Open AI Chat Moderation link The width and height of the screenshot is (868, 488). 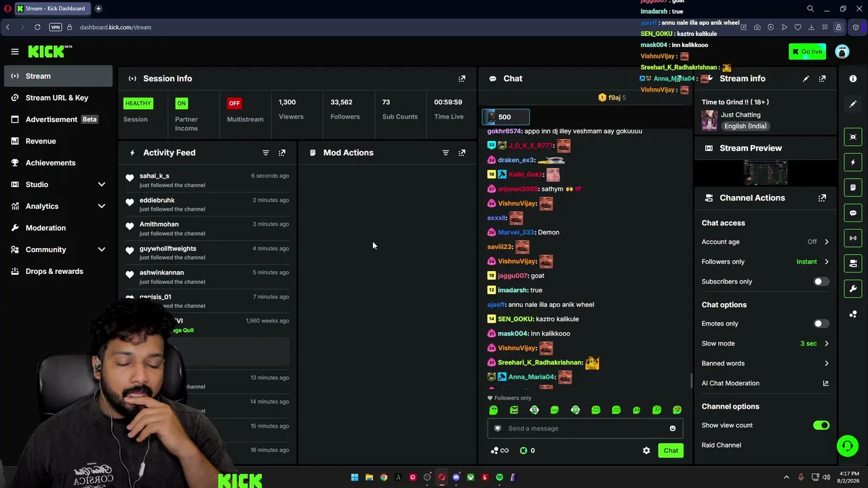point(765,384)
